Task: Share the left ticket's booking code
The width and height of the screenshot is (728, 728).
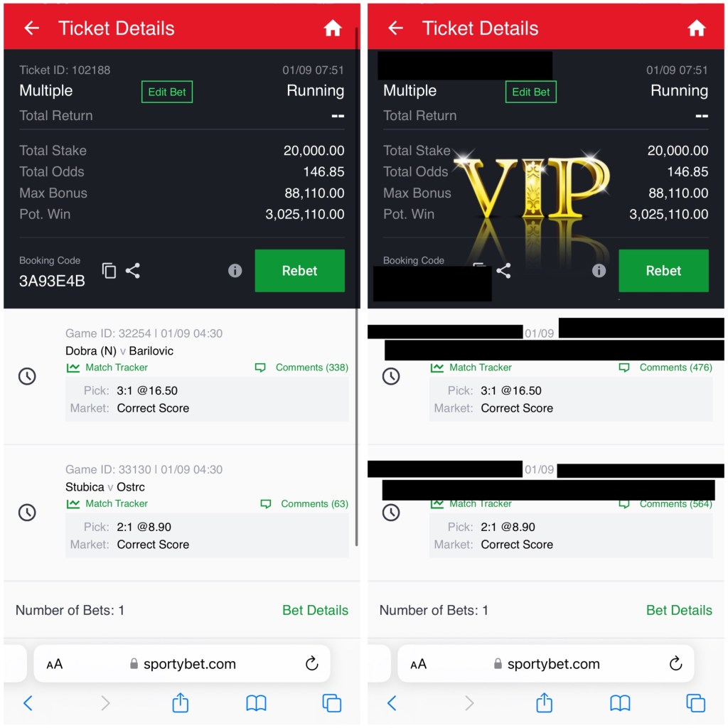Action: pyautogui.click(x=133, y=270)
